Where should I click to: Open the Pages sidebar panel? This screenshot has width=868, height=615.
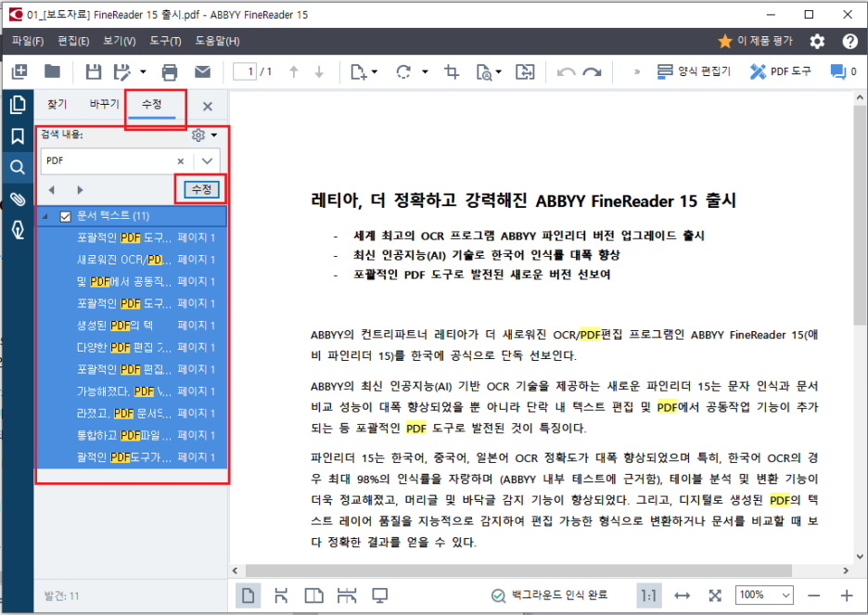[x=18, y=104]
